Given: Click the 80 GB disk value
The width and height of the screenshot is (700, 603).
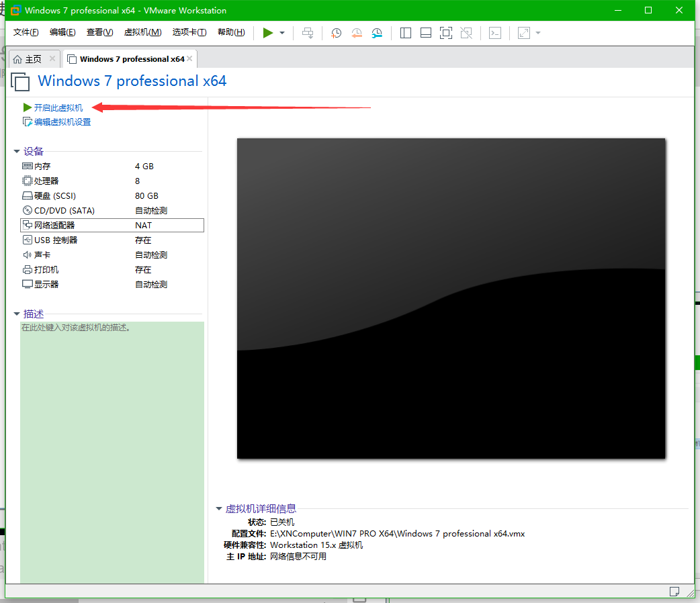Looking at the screenshot, I should click(146, 195).
